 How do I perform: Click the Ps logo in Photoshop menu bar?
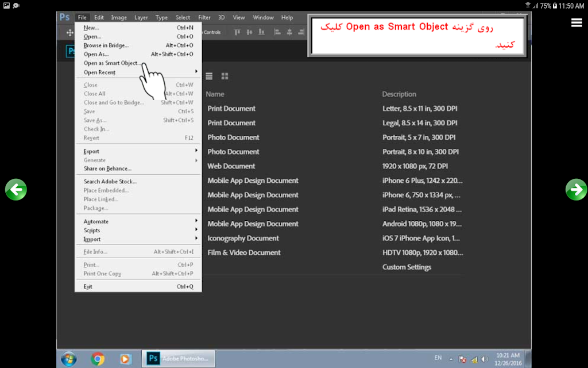point(64,17)
